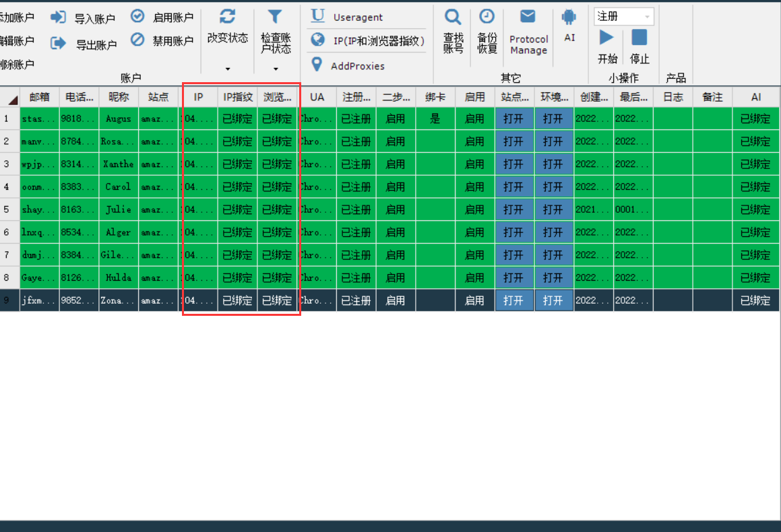The height and width of the screenshot is (532, 781).
Task: Click the 日志 column header
Action: (x=673, y=97)
